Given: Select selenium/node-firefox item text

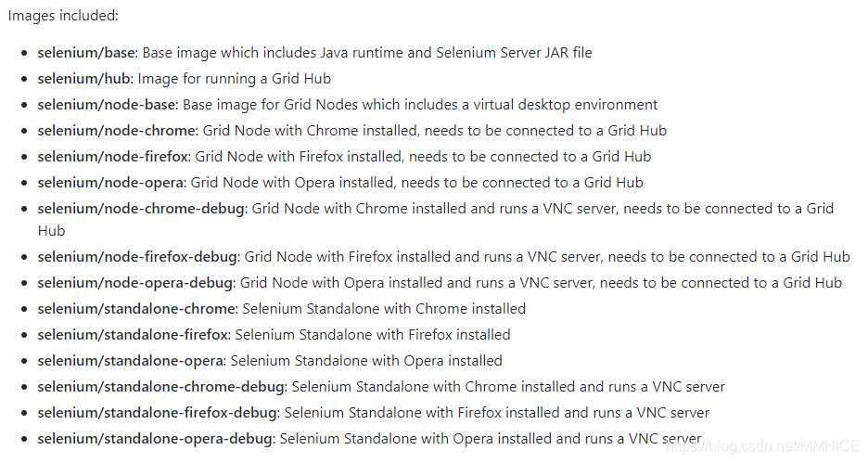Looking at the screenshot, I should coord(113,157).
